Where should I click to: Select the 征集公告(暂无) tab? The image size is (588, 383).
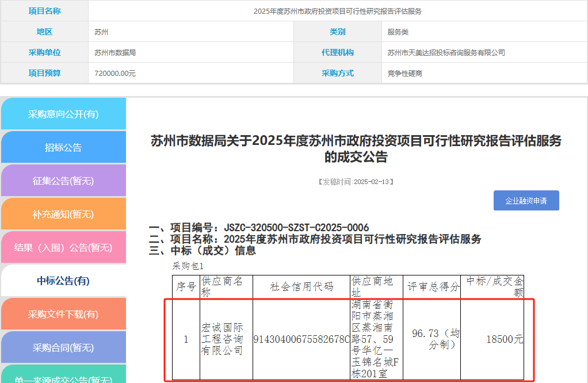click(x=63, y=181)
